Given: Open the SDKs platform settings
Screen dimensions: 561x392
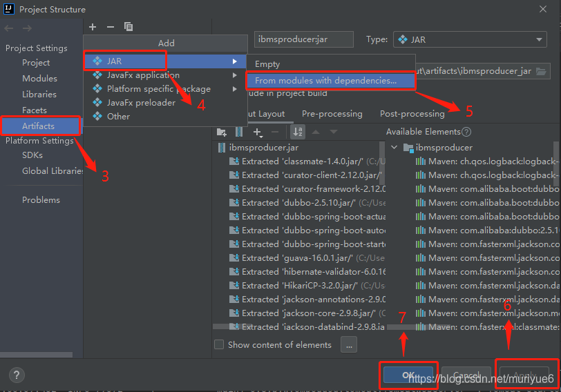Looking at the screenshot, I should (x=32, y=155).
